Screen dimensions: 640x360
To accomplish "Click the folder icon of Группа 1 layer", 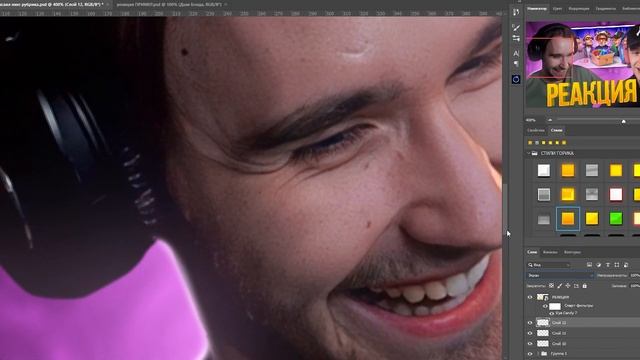I will (544, 354).
